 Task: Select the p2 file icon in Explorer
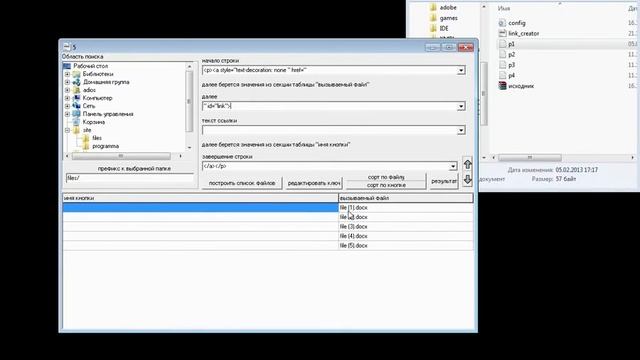tap(502, 54)
